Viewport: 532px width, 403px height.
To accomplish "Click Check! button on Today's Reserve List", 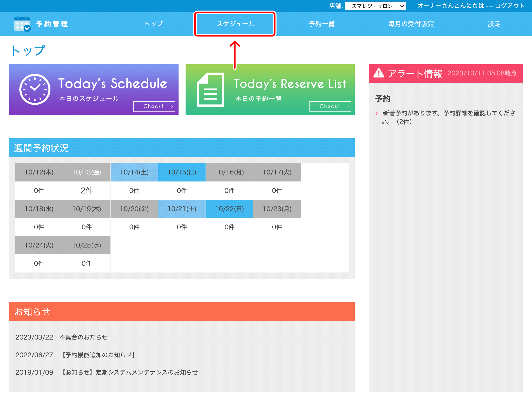I will coord(330,106).
